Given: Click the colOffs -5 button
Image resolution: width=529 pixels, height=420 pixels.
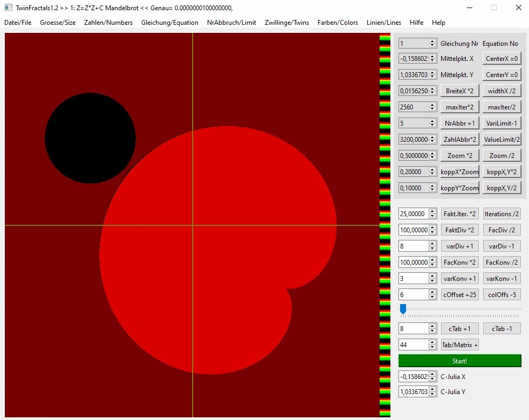Looking at the screenshot, I should point(501,295).
